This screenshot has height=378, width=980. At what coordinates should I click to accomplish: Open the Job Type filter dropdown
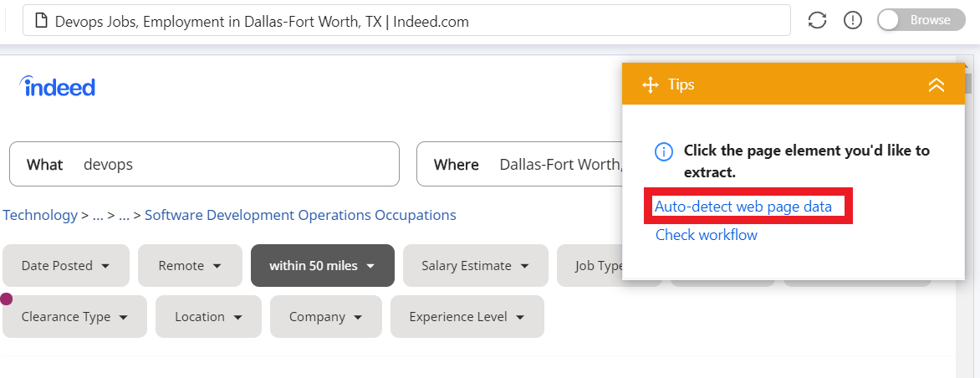[x=590, y=266]
